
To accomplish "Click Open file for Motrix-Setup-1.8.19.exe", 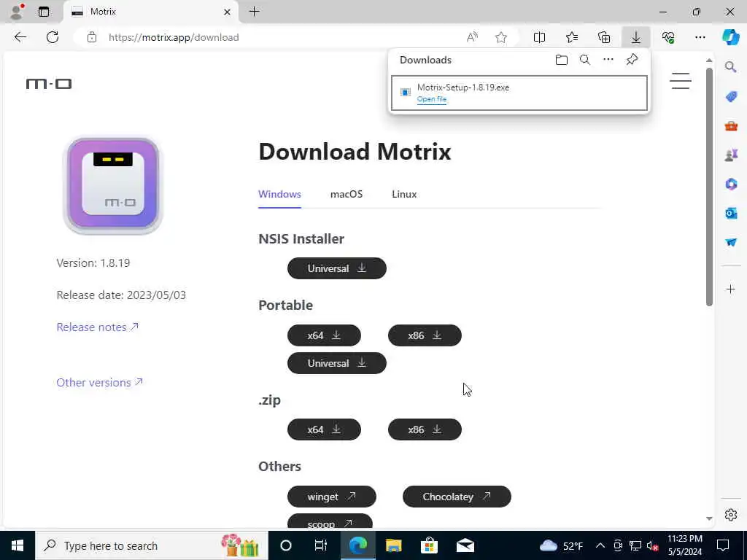I will tap(432, 99).
